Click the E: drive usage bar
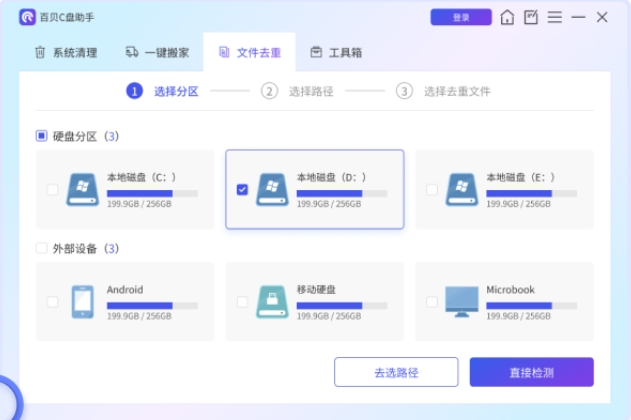631x420 pixels. coord(532,194)
